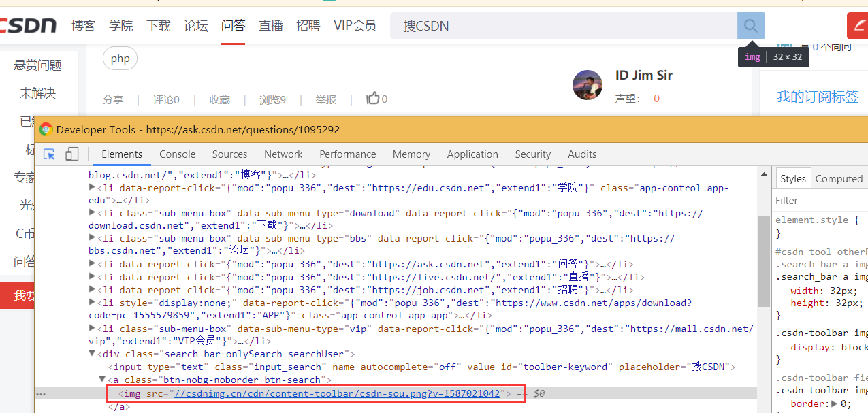The image size is (868, 413).
Task: Click the php tag
Action: tap(120, 59)
